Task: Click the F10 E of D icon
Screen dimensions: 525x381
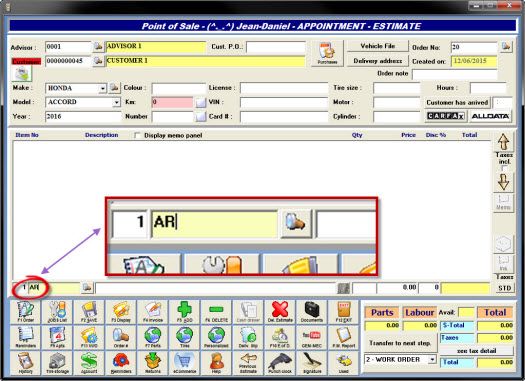Action: (x=280, y=337)
